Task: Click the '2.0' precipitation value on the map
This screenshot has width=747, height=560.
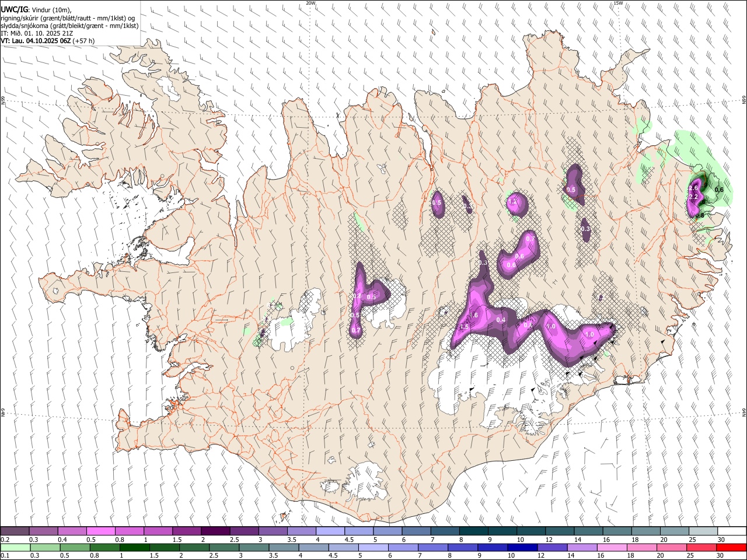Action: tap(550, 326)
